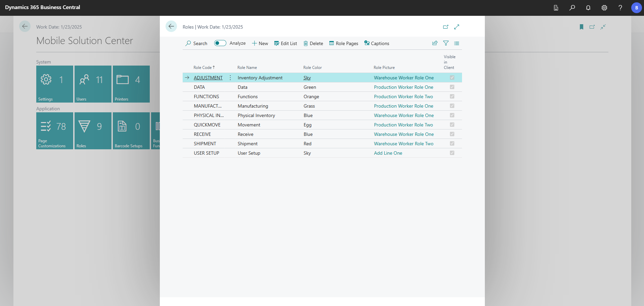The height and width of the screenshot is (306, 644).
Task: Open the settings gear in top bar
Action: pos(604,8)
